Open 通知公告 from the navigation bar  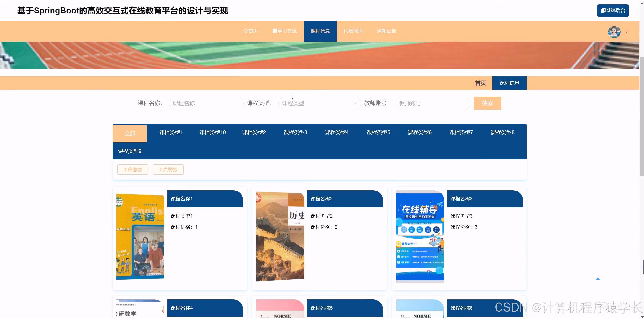tap(386, 31)
